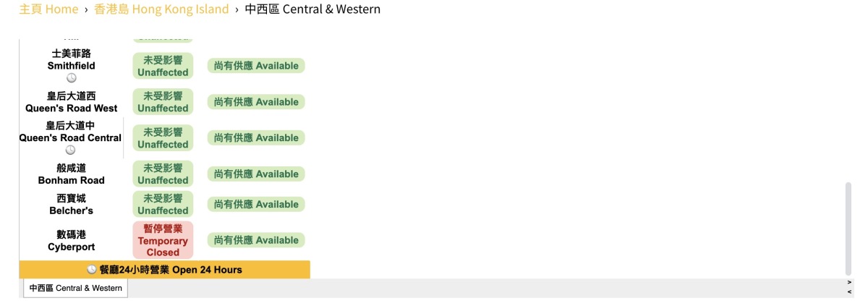Click the Smithfield Unaffected status badge
This screenshot has height=306, width=868.
pyautogui.click(x=163, y=66)
